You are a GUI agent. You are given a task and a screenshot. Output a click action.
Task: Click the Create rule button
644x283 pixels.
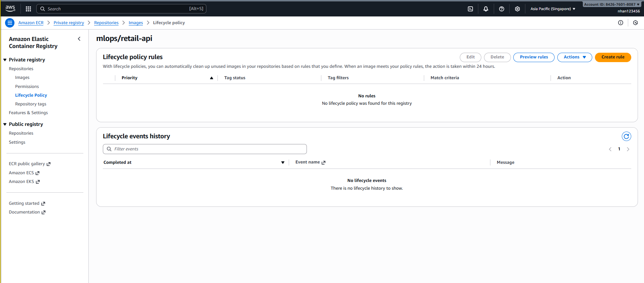coord(613,57)
